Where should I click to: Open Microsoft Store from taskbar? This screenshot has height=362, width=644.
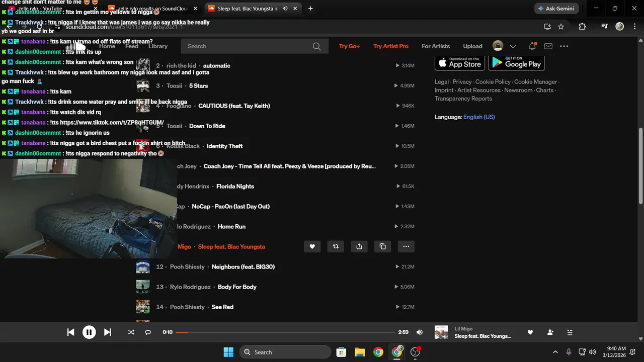[x=341, y=352]
